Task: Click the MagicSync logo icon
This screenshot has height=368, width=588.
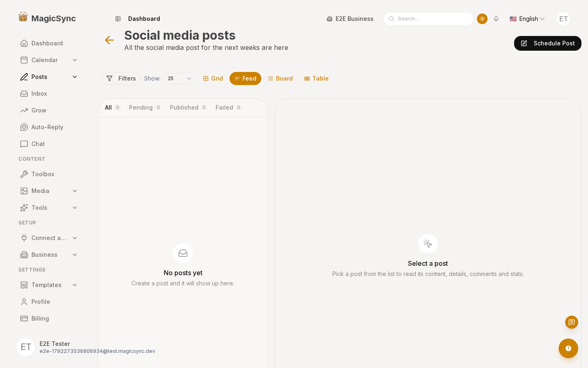Action: click(x=23, y=17)
